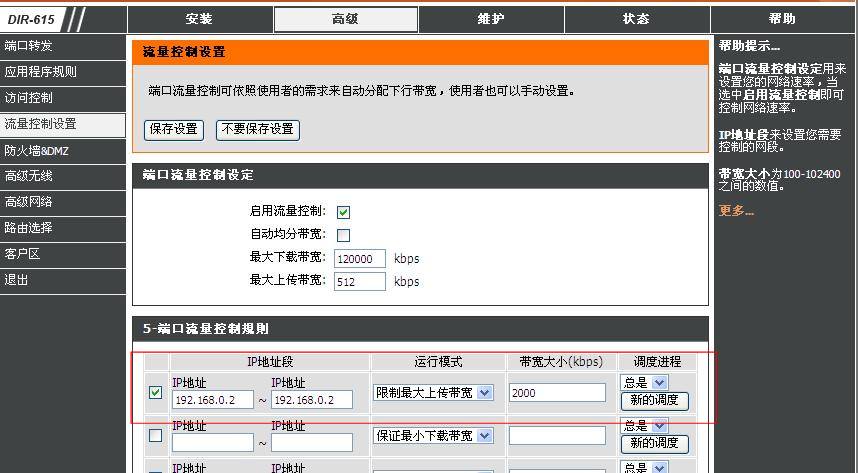The image size is (858, 473).
Task: Click the 带宽大小(kbps) column header
Action: click(561, 362)
